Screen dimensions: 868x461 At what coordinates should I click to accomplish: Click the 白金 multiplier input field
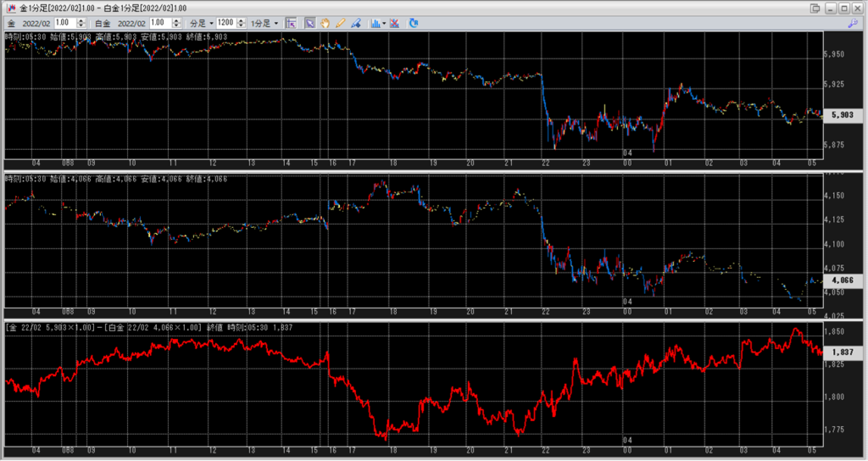pos(160,23)
